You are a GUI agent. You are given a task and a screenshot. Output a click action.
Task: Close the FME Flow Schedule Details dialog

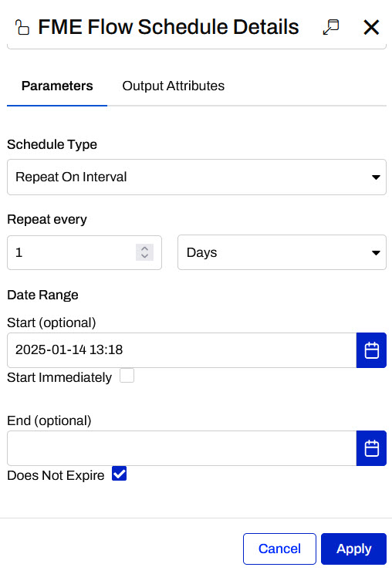click(x=371, y=27)
